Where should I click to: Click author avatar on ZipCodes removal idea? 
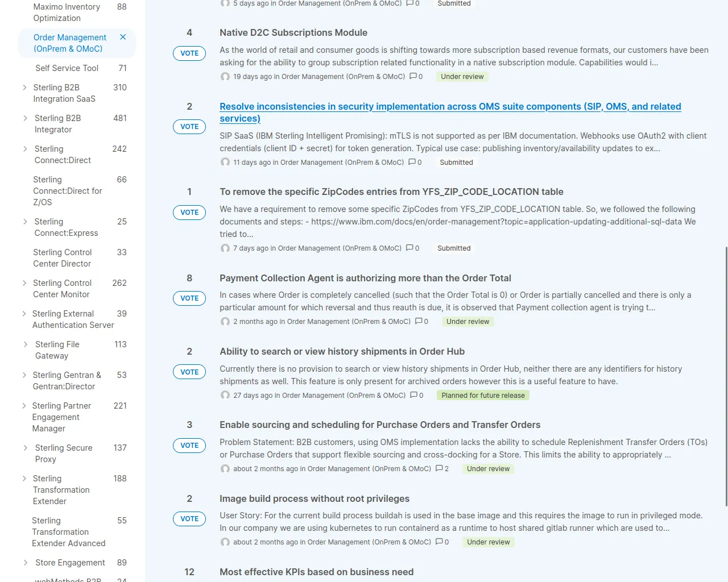point(225,248)
